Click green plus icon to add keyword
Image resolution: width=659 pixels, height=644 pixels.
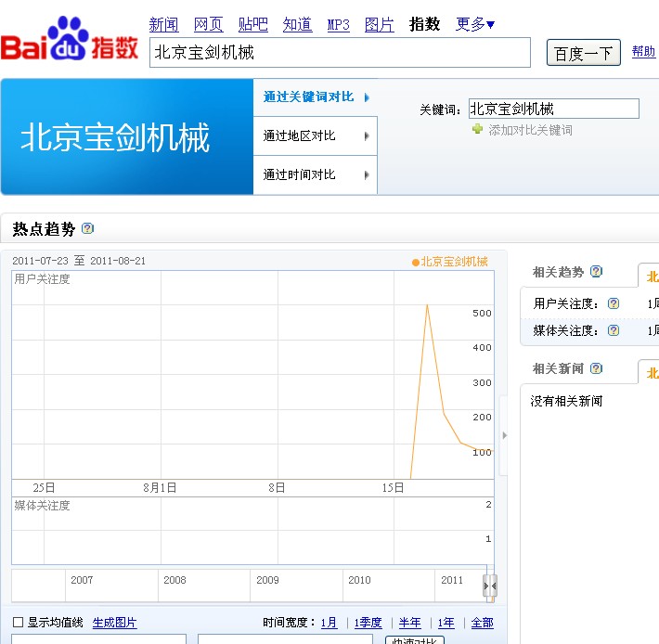coord(477,129)
